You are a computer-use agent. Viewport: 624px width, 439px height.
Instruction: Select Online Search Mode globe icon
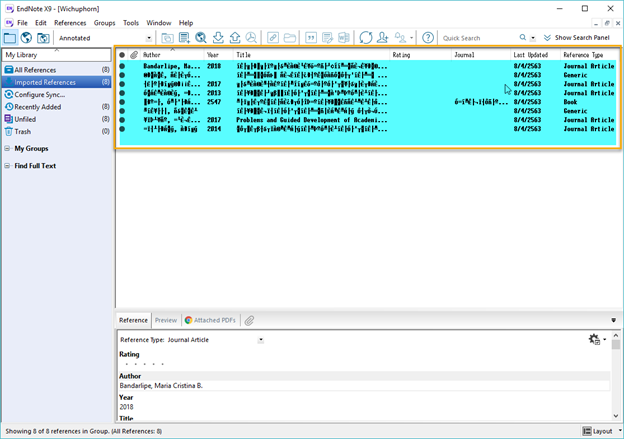point(26,38)
